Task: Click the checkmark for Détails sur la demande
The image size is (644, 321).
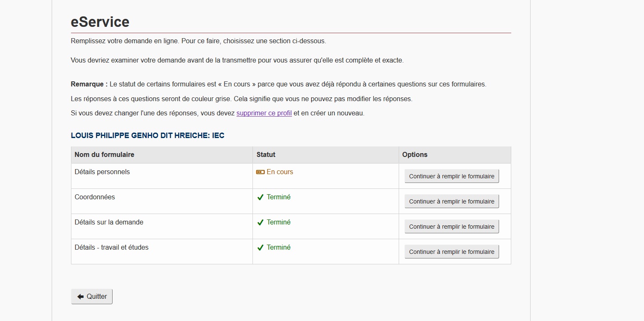Action: (x=260, y=222)
